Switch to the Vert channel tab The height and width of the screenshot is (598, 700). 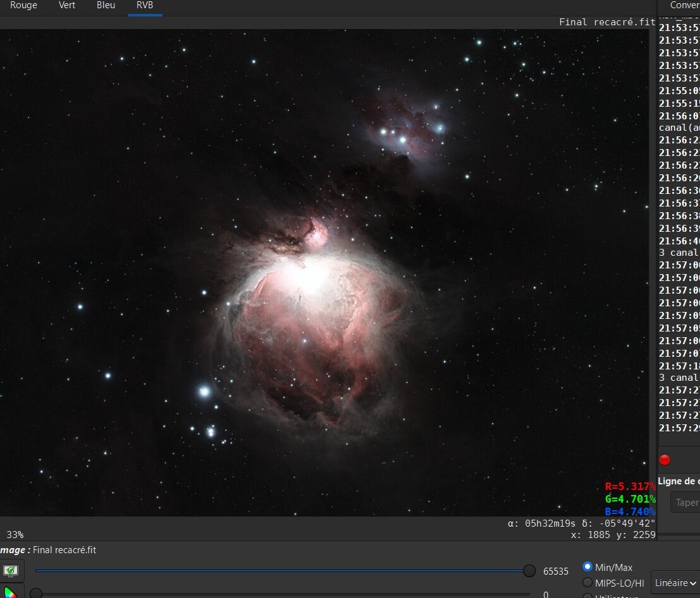click(x=67, y=5)
